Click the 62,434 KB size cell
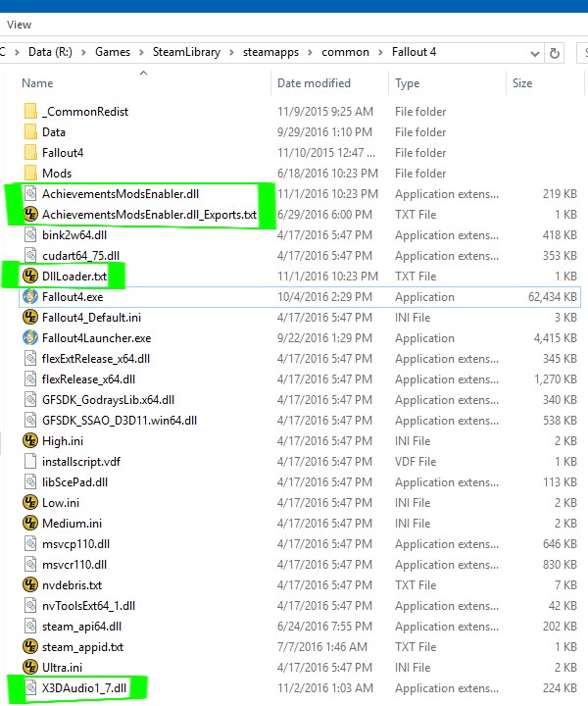This screenshot has height=706, width=588. [x=552, y=297]
